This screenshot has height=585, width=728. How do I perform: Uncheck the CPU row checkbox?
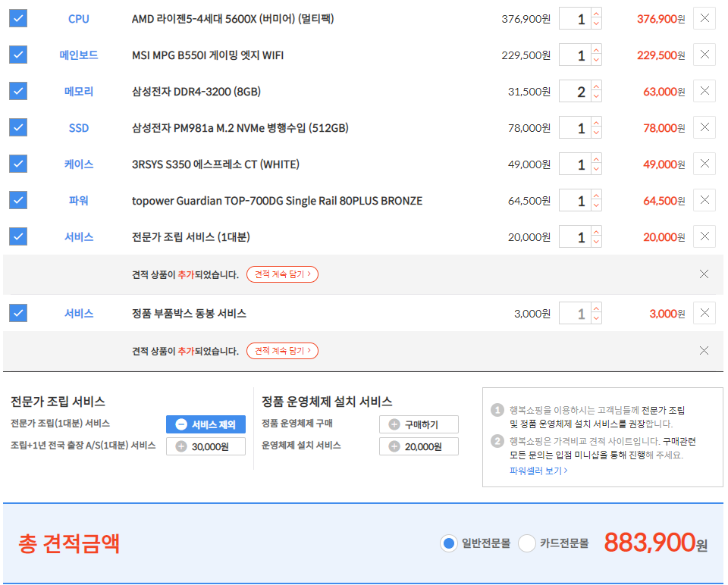pyautogui.click(x=18, y=18)
